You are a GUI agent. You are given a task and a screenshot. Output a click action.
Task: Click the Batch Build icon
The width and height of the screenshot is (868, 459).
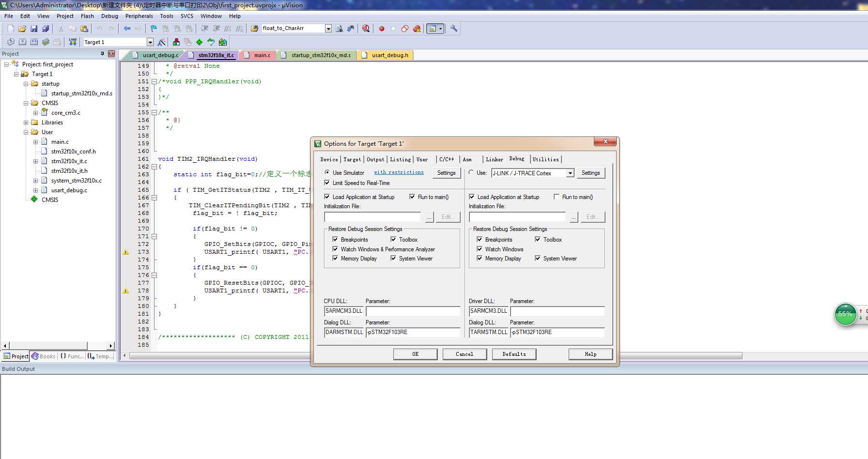[46, 42]
